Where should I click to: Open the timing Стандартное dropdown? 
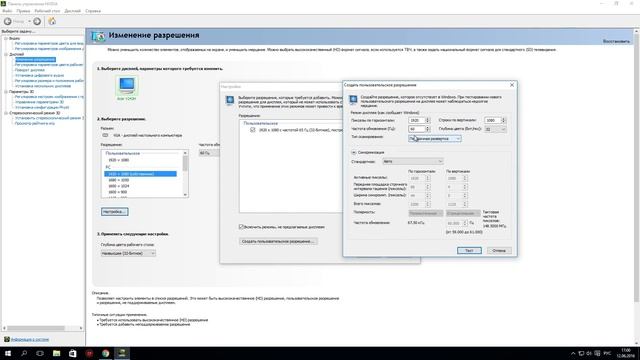(413, 162)
